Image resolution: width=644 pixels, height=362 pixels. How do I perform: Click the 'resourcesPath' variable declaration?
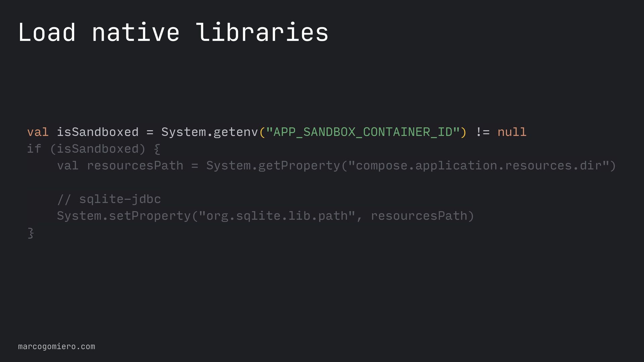[135, 166]
